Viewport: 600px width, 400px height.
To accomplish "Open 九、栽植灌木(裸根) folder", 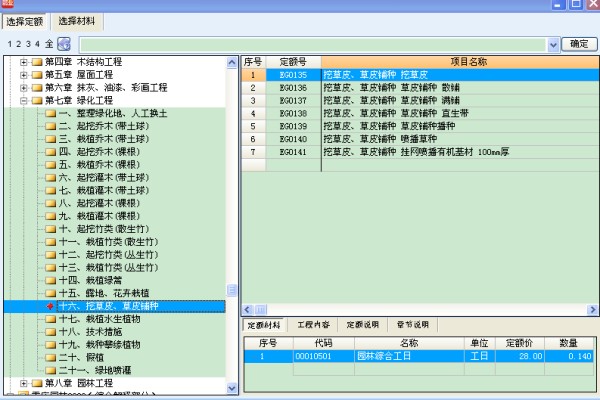I will click(99, 216).
